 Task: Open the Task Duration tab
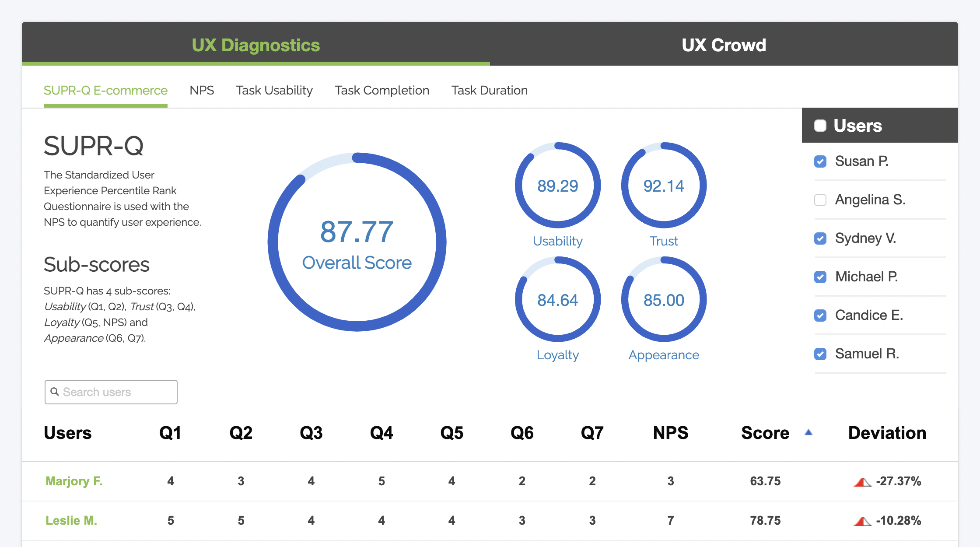[x=489, y=90]
